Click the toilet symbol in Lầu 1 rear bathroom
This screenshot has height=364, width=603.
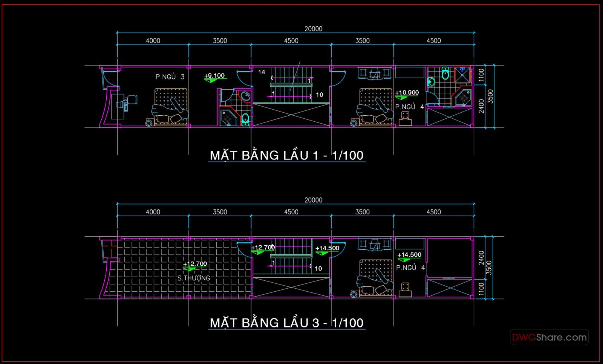pos(445,73)
